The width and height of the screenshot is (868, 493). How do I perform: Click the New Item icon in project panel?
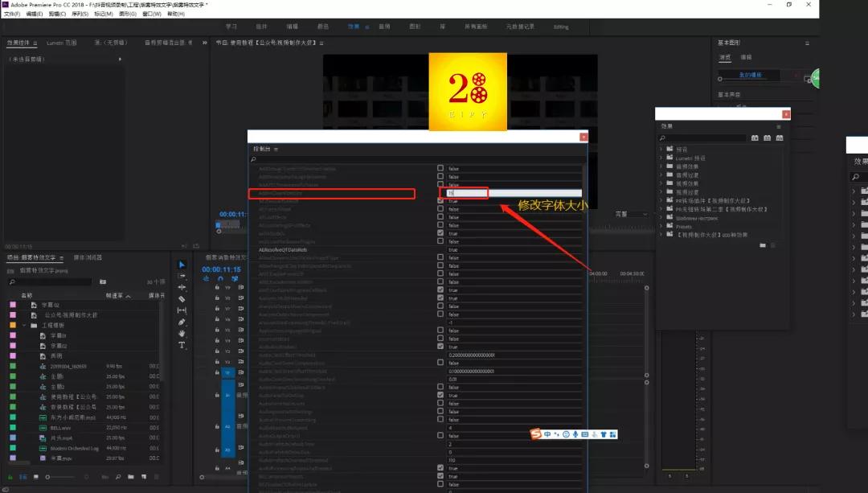tap(144, 477)
